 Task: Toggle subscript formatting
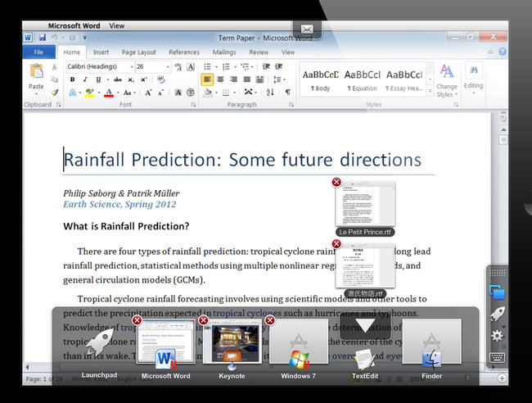coord(131,79)
